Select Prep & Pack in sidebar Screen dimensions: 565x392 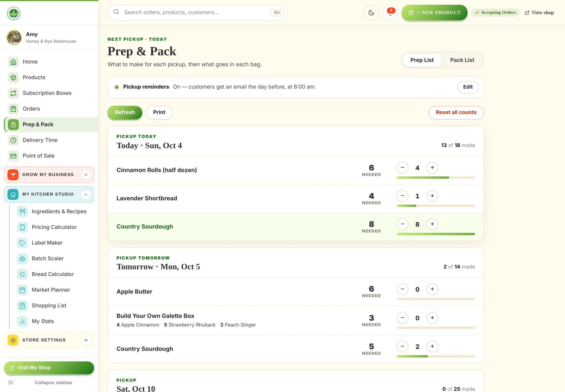click(x=51, y=125)
